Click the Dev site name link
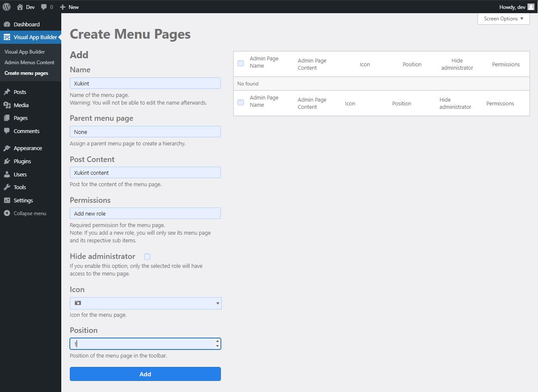Image resolution: width=538 pixels, height=392 pixels. [30, 7]
